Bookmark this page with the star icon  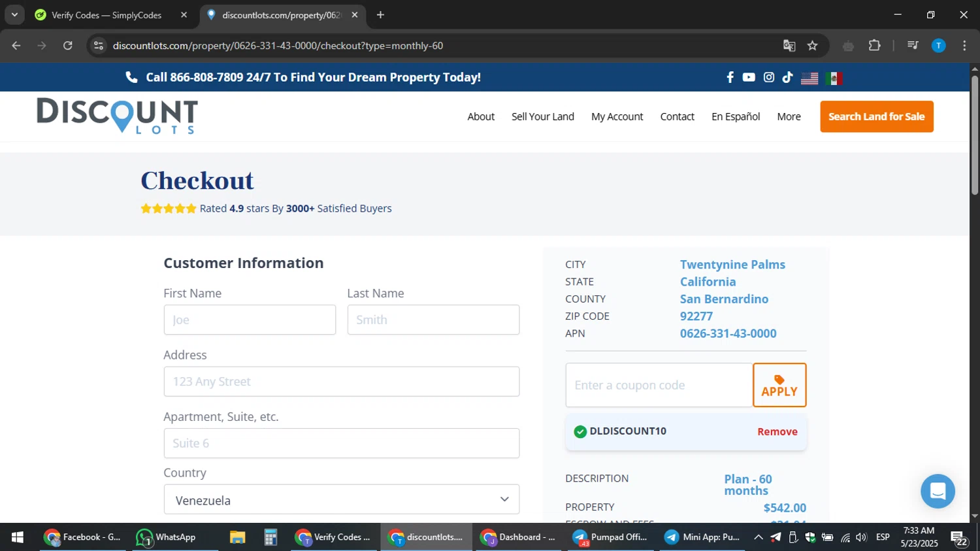[812, 46]
